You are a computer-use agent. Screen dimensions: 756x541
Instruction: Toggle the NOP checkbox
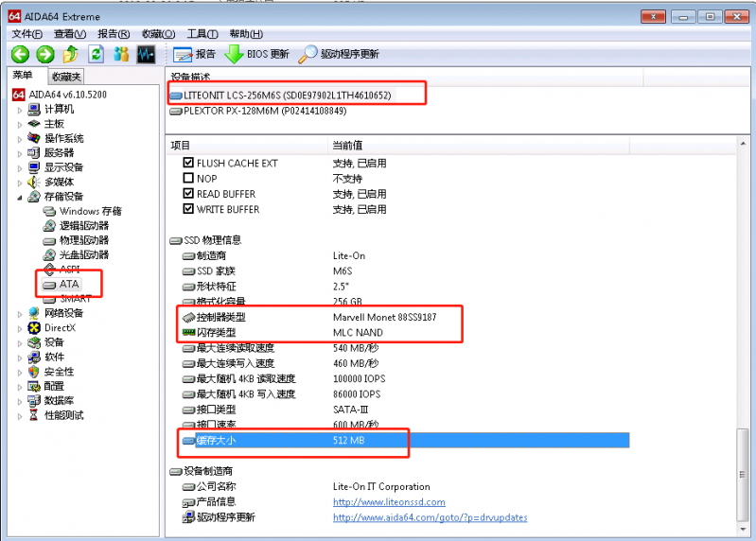[188, 178]
